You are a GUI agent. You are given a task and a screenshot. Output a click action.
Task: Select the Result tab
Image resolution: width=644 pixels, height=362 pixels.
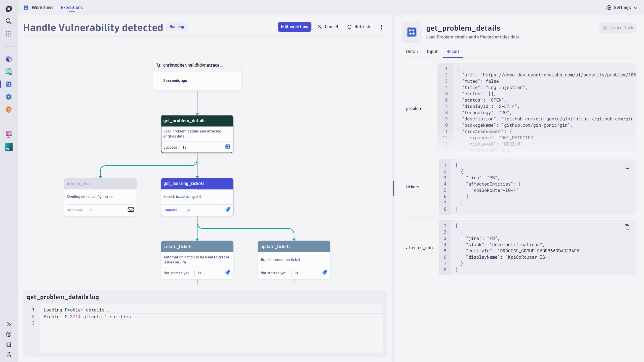click(x=453, y=52)
